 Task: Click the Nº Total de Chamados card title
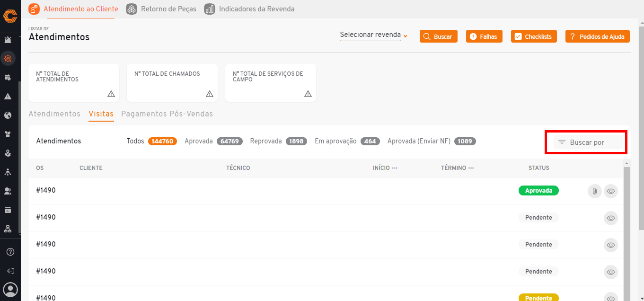167,74
